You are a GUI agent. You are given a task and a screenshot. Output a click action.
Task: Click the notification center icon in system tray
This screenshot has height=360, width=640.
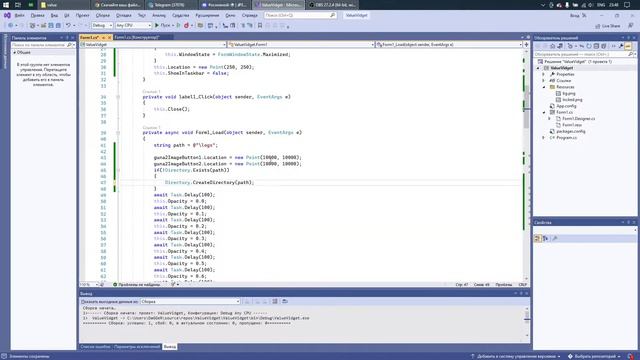627,4
